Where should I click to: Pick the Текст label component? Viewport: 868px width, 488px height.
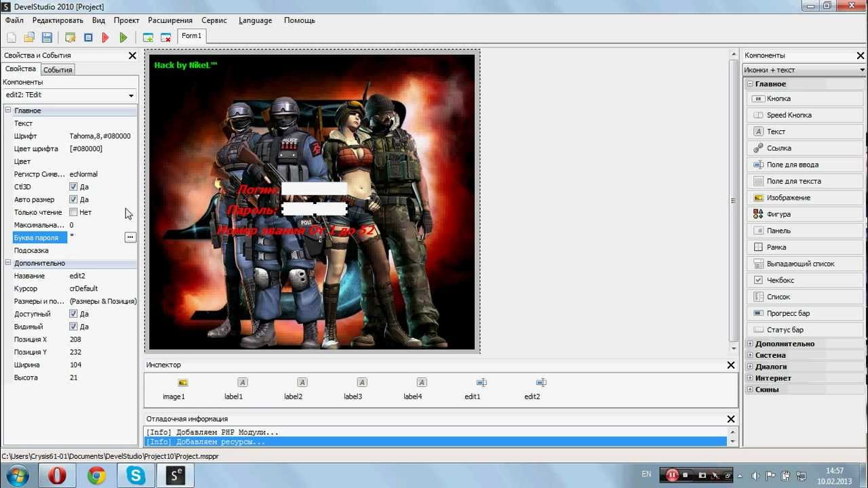pos(806,131)
